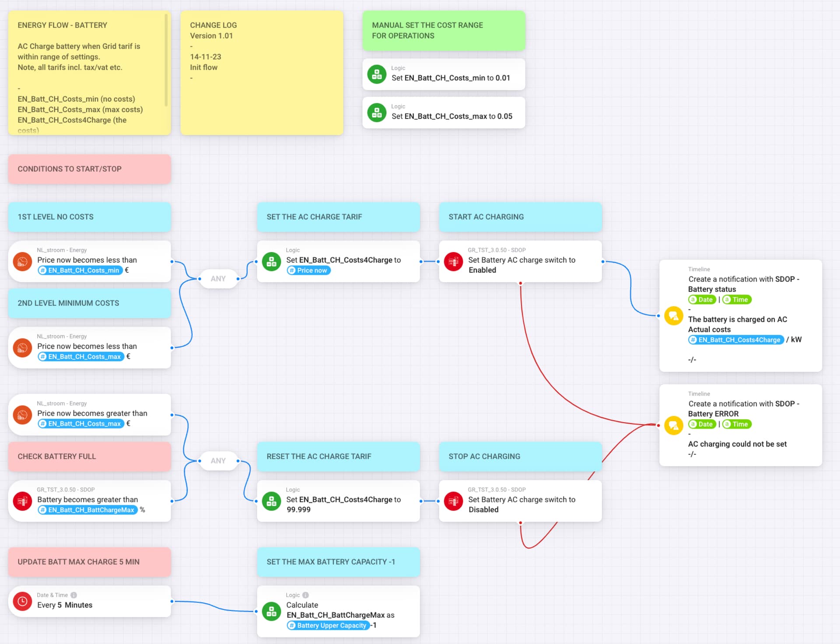Click Logic icon on Costs_min set card

point(376,74)
